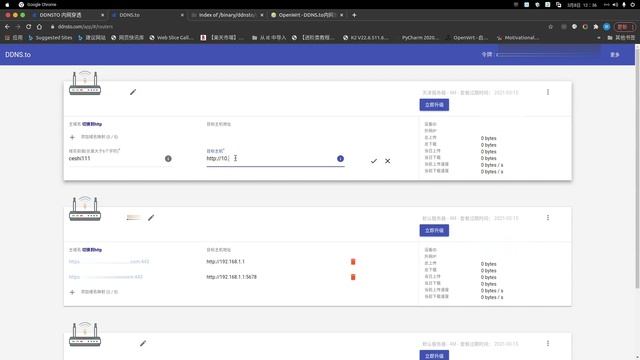Open second https domain link in second card
This screenshot has height=360, width=640.
coord(106,277)
